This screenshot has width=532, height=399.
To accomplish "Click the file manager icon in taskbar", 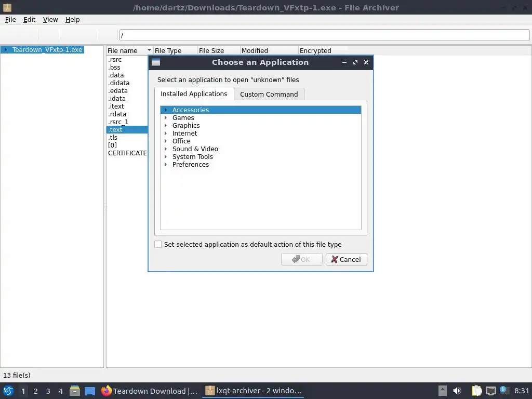I will pyautogui.click(x=75, y=391).
